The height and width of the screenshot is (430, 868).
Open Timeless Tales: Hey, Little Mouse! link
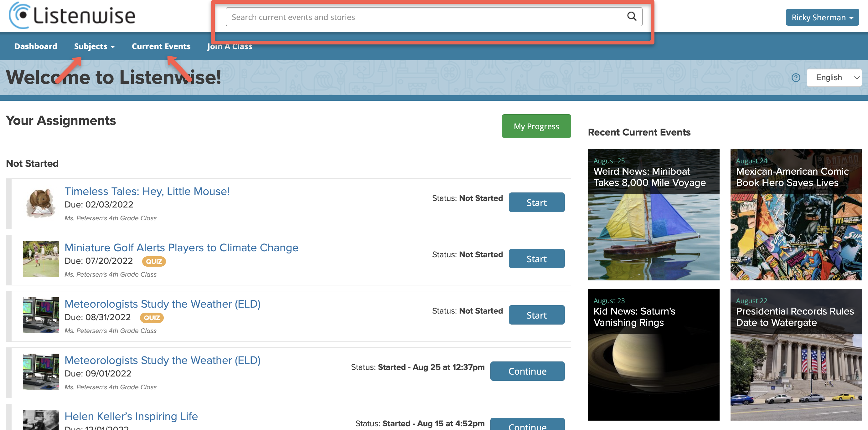[147, 191]
